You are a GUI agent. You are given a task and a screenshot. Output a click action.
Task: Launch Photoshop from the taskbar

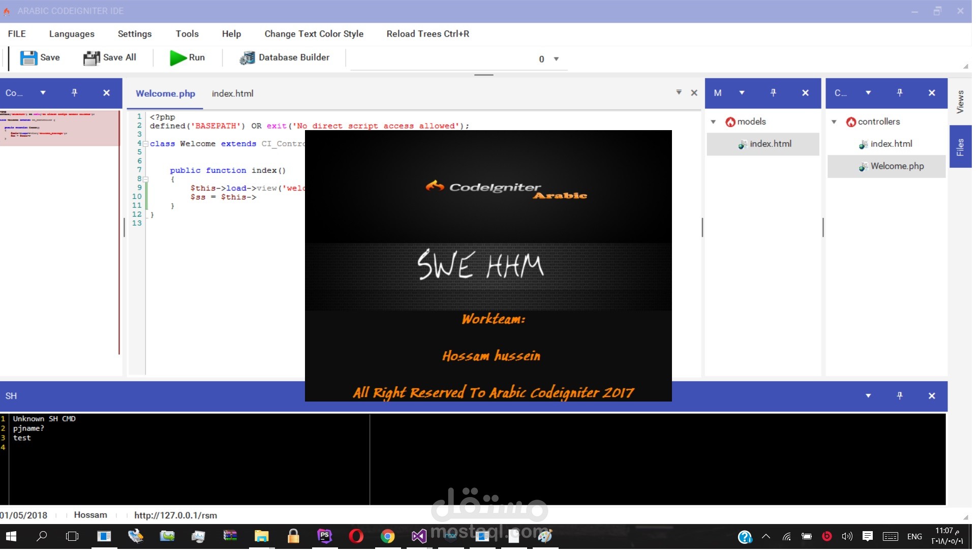324,536
